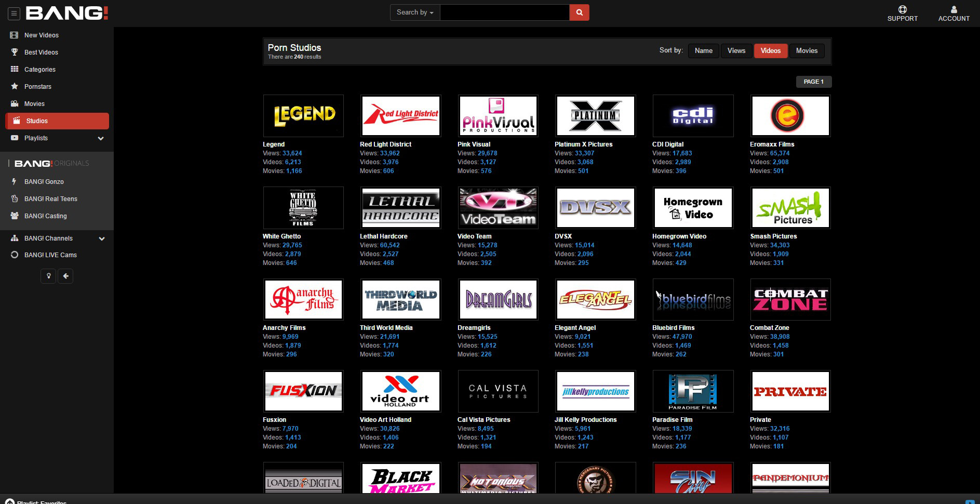
Task: Click the New Videos film icon
Action: point(15,35)
